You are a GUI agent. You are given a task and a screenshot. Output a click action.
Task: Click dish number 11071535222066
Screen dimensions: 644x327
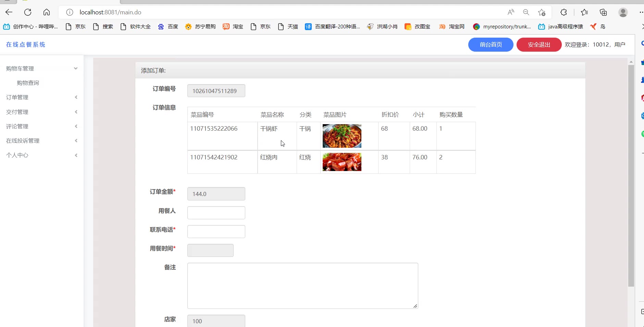214,129
